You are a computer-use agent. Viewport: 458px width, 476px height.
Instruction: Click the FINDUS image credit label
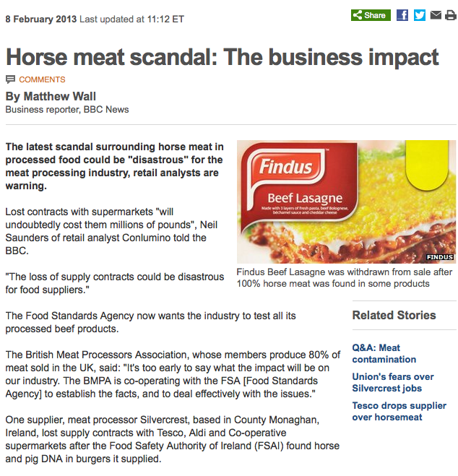[x=440, y=257]
